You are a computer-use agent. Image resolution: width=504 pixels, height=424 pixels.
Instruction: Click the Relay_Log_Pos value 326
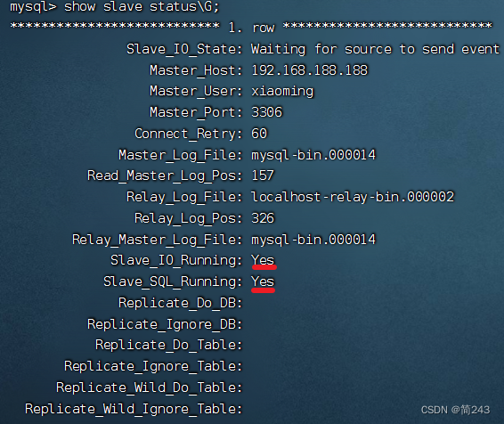[263, 218]
